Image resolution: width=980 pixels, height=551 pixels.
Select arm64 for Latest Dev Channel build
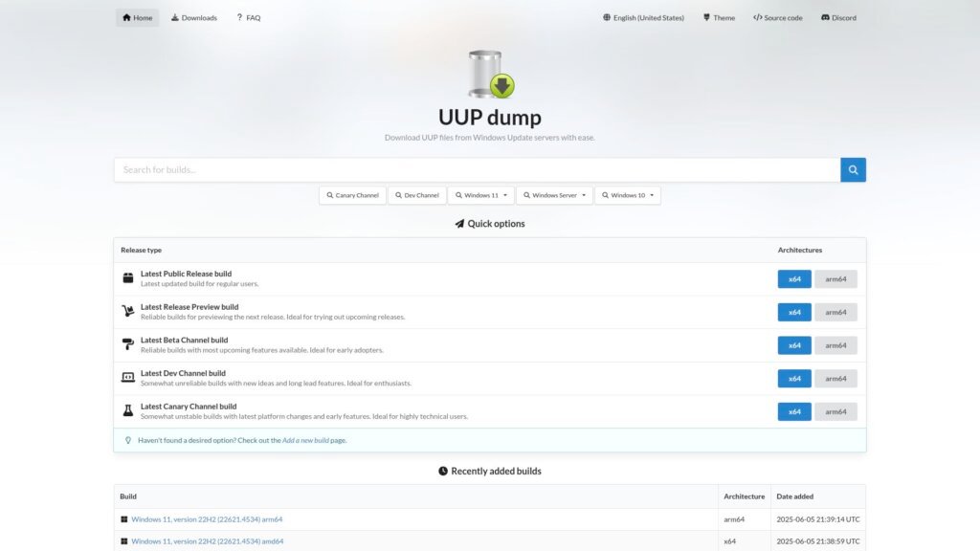tap(835, 379)
